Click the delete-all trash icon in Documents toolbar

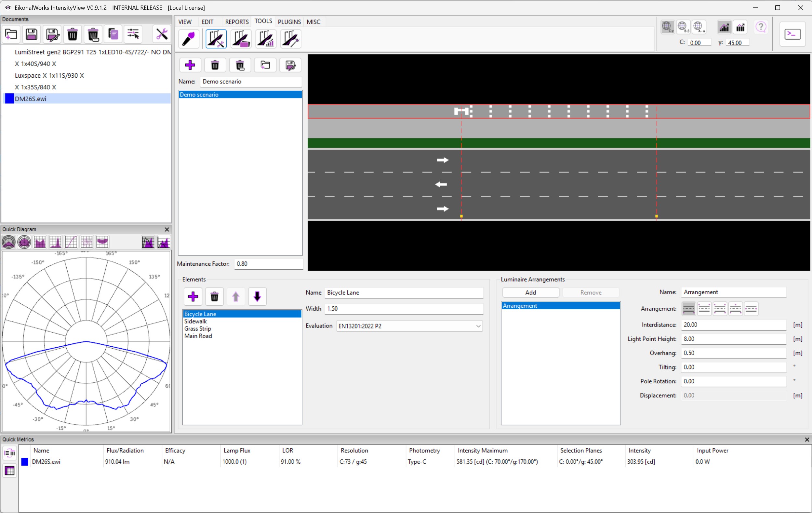[93, 34]
